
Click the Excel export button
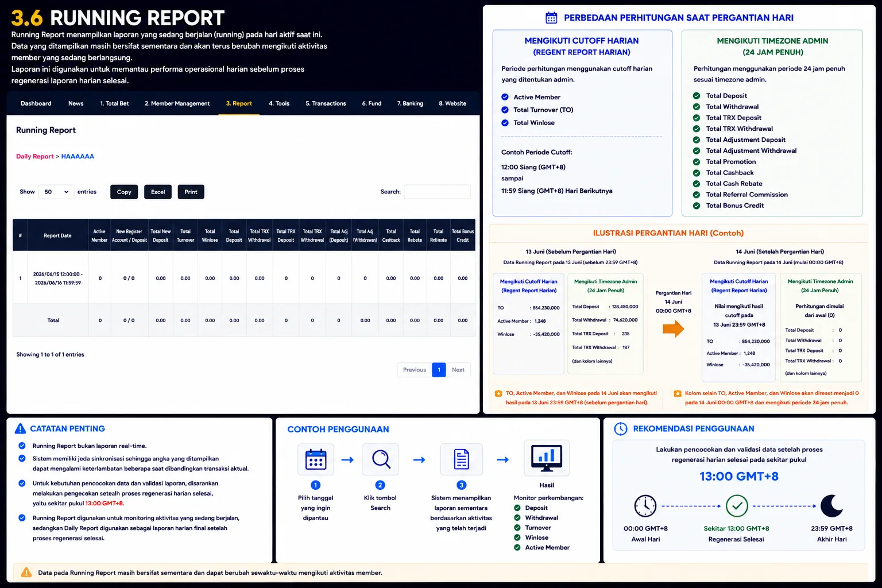pyautogui.click(x=158, y=192)
